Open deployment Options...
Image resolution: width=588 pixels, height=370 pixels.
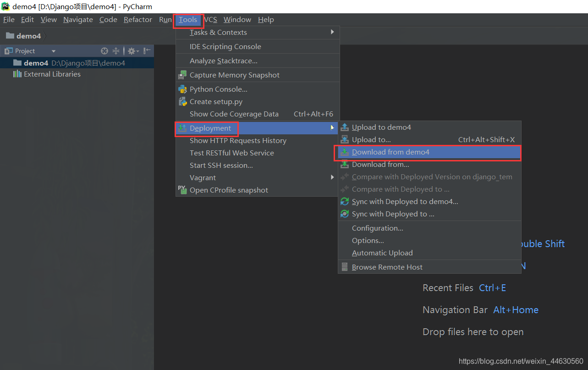[x=429, y=240]
